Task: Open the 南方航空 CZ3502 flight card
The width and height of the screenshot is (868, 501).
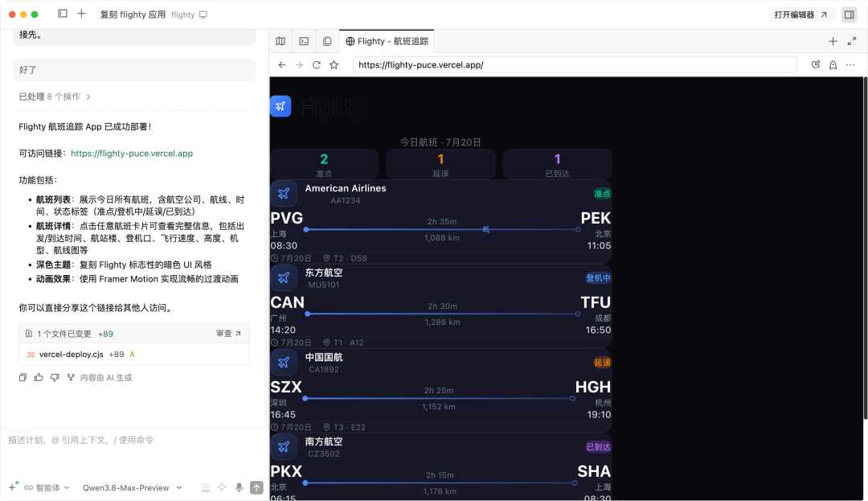Action: (x=441, y=467)
